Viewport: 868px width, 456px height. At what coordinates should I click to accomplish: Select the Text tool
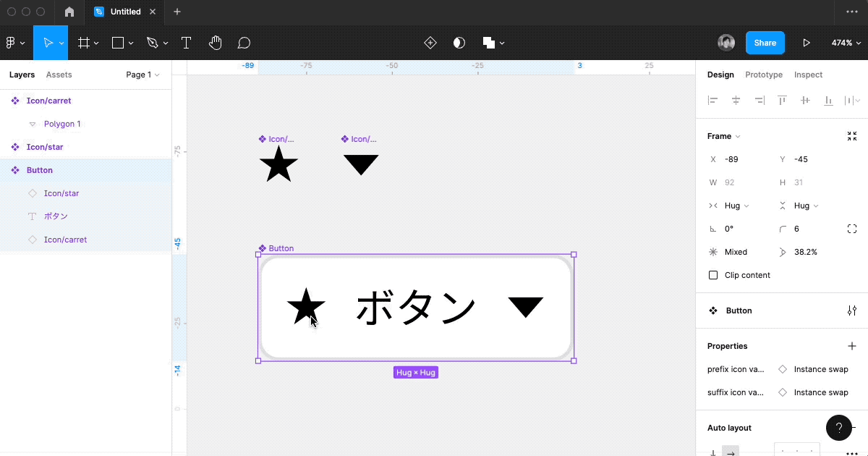coord(186,43)
